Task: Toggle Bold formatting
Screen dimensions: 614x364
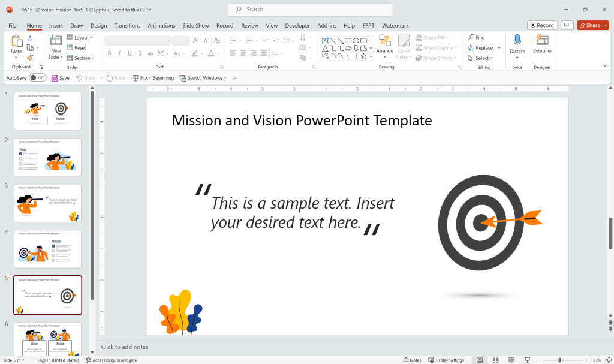Action: tap(109, 53)
